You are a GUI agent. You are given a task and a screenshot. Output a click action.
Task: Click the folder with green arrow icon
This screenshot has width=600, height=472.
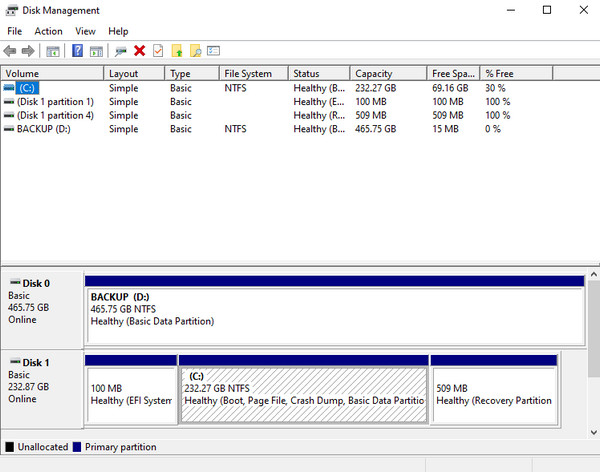[x=177, y=51]
